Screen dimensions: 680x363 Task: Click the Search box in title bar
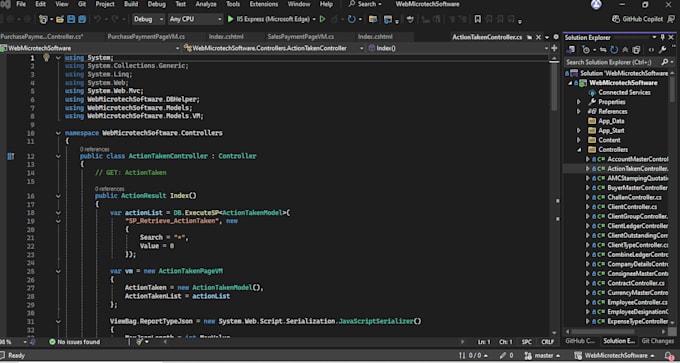click(x=366, y=4)
